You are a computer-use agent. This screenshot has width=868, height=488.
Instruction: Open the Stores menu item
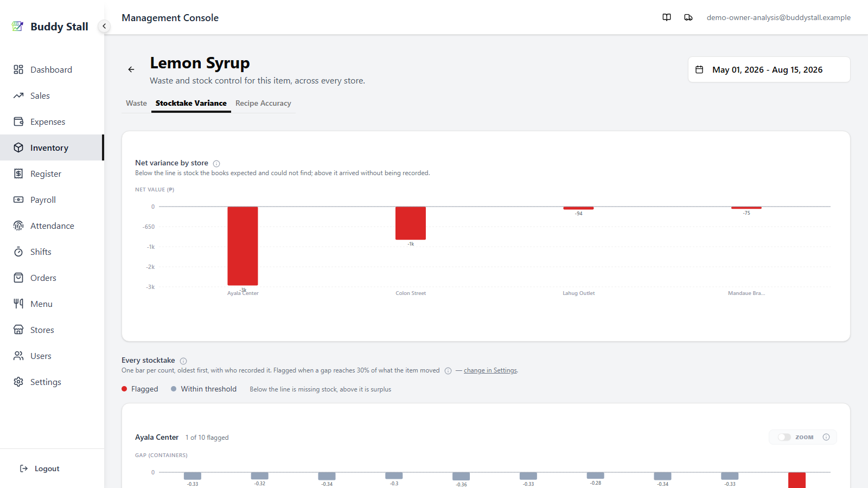[52, 330]
